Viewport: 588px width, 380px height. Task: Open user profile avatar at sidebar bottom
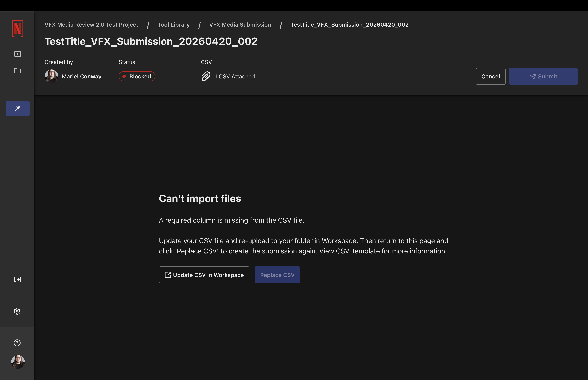tap(18, 362)
